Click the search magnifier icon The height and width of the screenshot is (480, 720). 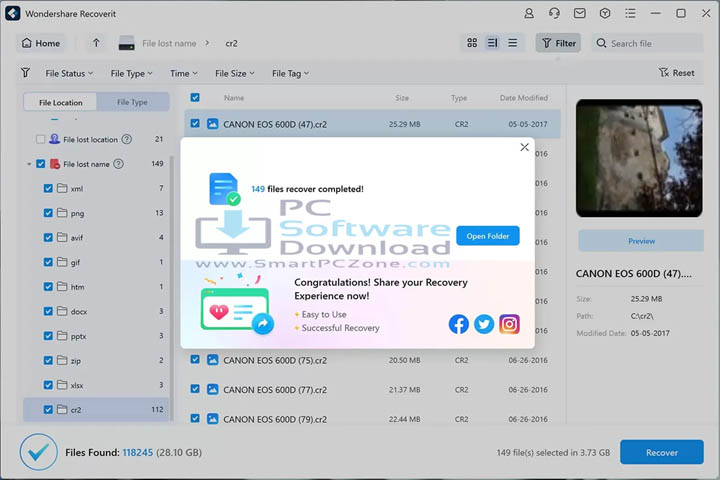(x=601, y=43)
